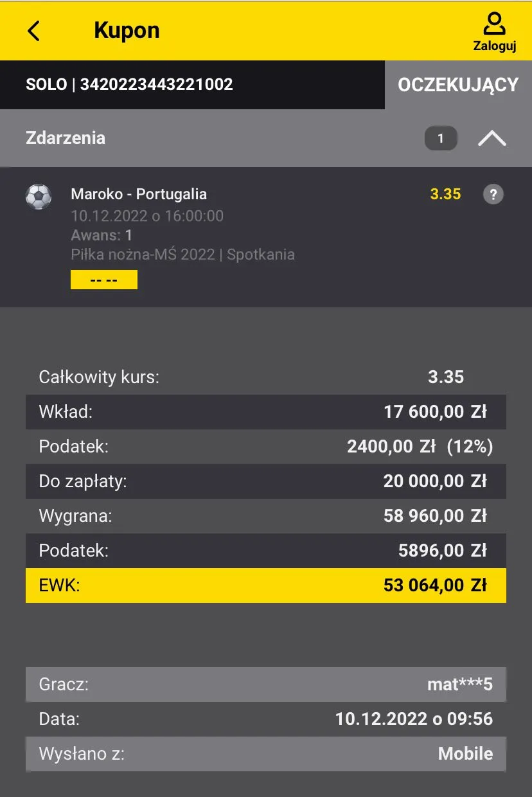
Task: Click the Do zapłaty total row
Action: pos(265,481)
